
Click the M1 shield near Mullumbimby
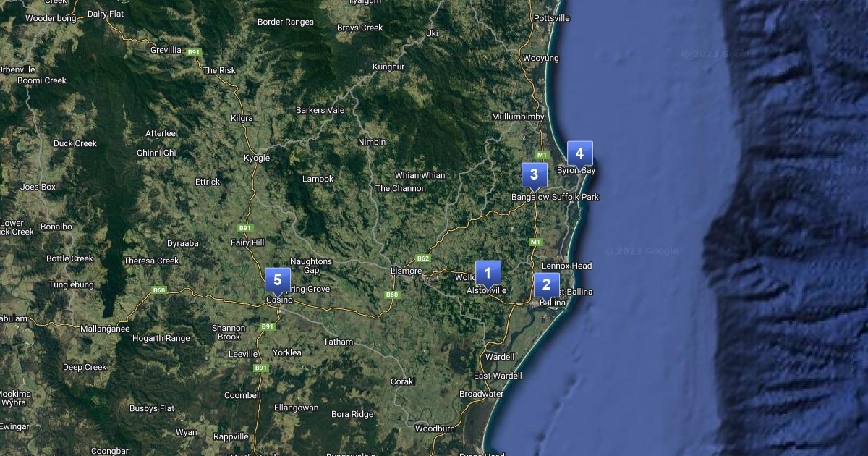pos(542,155)
